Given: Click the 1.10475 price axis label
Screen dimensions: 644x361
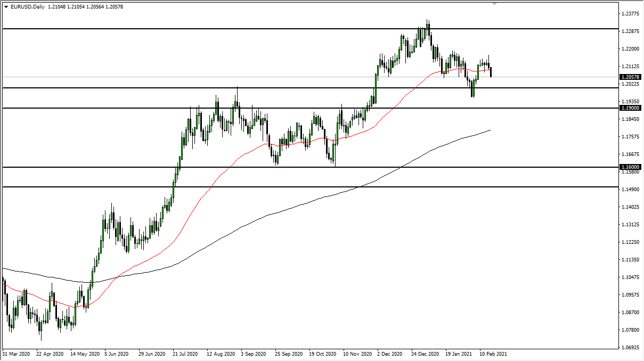Looking at the screenshot, I should pos(631,277).
